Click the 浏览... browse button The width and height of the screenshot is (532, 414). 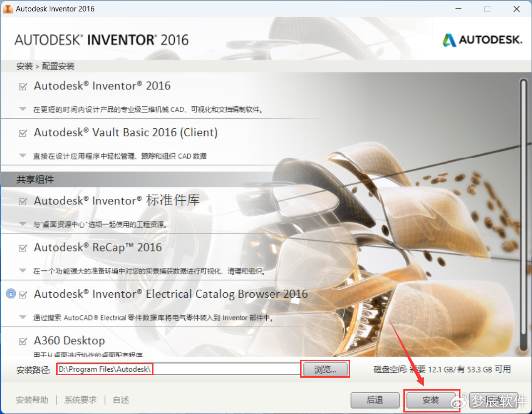325,369
